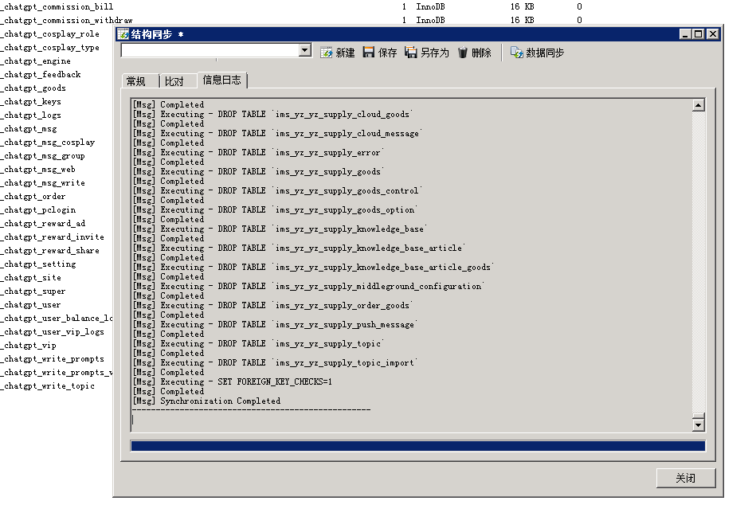
Task: Close the dialog with 关闭 button
Action: tap(684, 477)
